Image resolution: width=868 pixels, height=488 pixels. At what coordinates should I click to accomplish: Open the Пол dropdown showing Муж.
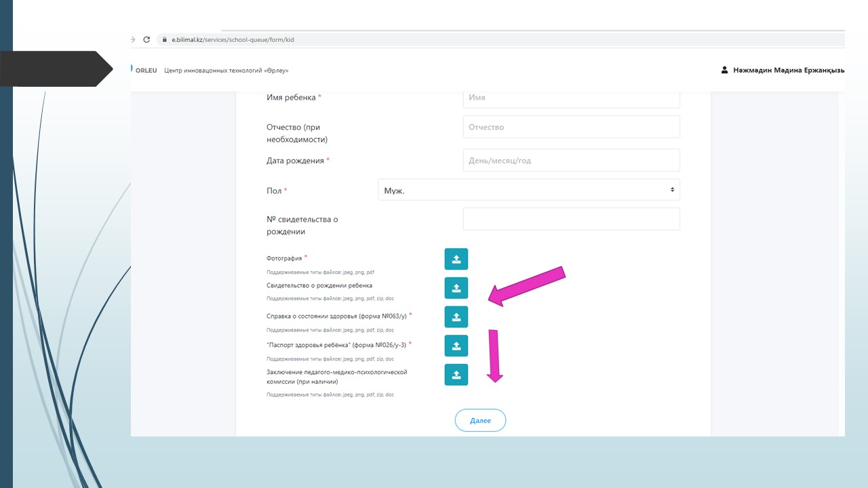528,190
